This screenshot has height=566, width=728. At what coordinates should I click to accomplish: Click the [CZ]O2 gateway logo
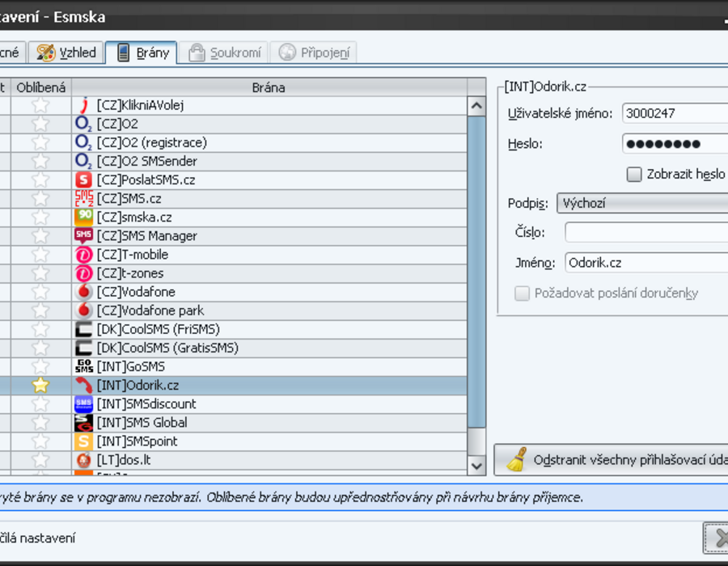point(83,124)
